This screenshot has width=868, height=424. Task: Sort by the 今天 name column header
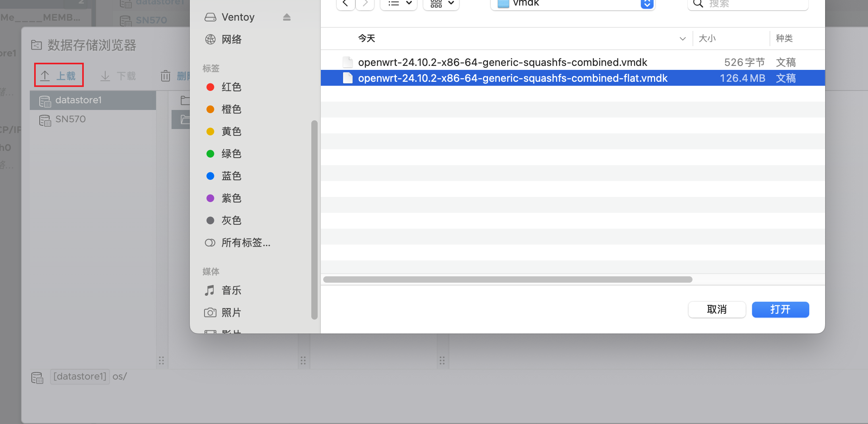click(x=366, y=39)
